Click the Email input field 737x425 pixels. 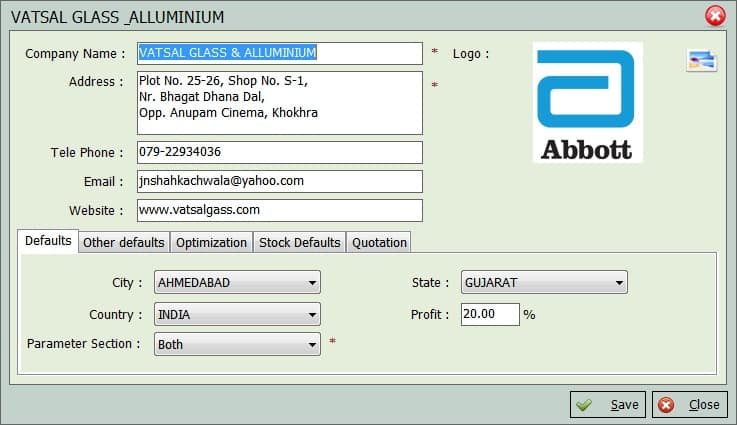(279, 181)
